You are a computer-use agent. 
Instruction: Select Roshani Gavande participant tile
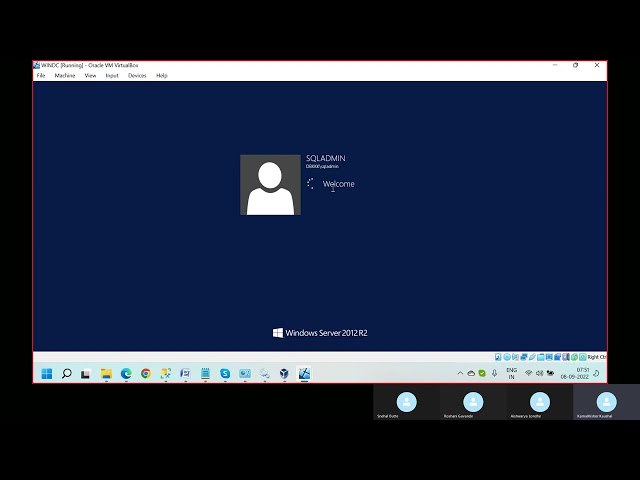[x=473, y=402]
